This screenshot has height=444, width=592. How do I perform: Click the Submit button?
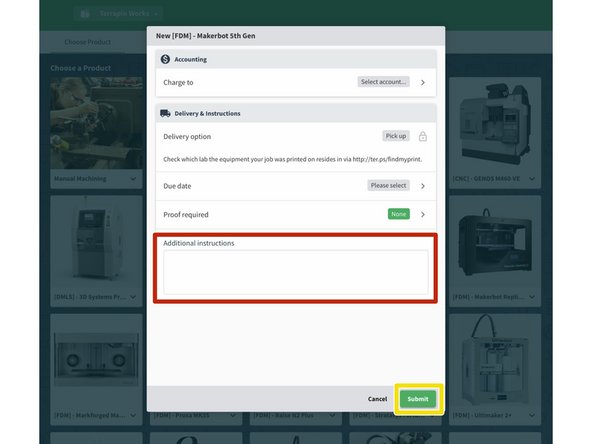[x=418, y=399]
